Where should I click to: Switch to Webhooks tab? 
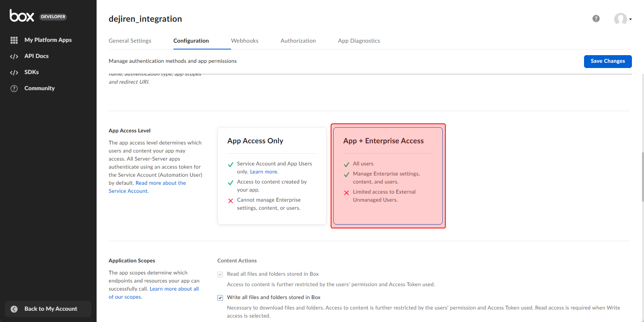(245, 41)
